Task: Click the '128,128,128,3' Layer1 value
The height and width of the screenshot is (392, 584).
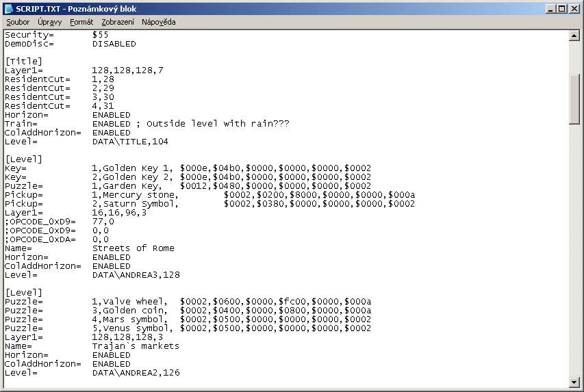Action: tap(127, 337)
